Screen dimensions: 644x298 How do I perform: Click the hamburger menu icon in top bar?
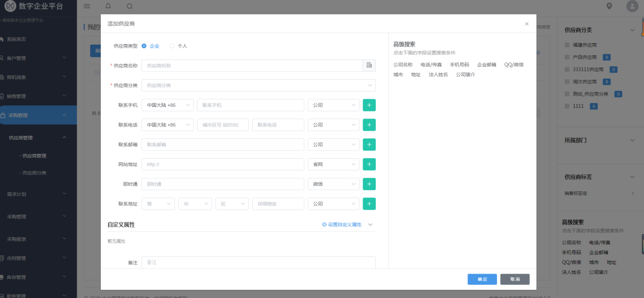(x=87, y=6)
